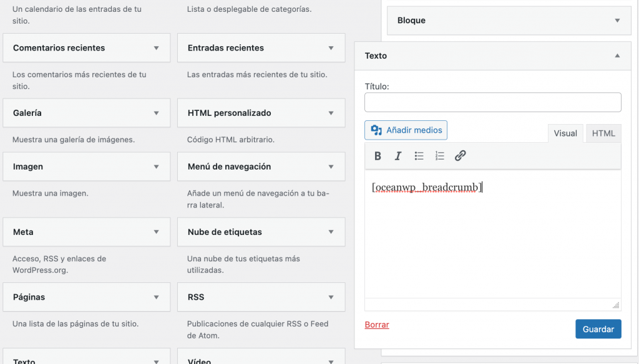Apply italic formatting in the text editor

(x=398, y=156)
